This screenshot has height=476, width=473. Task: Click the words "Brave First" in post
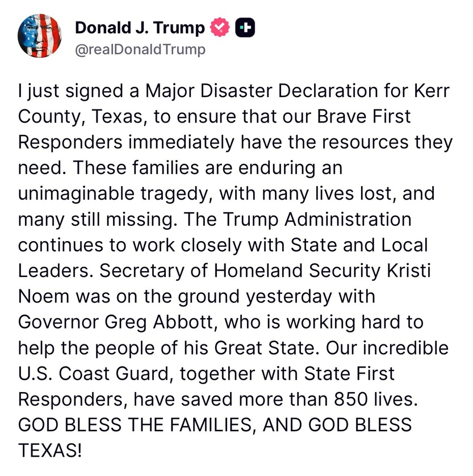click(363, 116)
